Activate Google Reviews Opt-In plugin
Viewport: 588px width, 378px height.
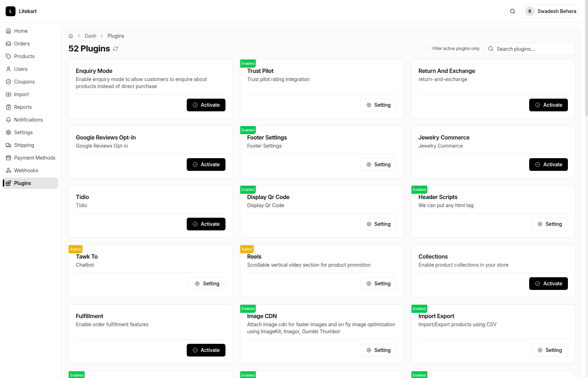pos(206,165)
